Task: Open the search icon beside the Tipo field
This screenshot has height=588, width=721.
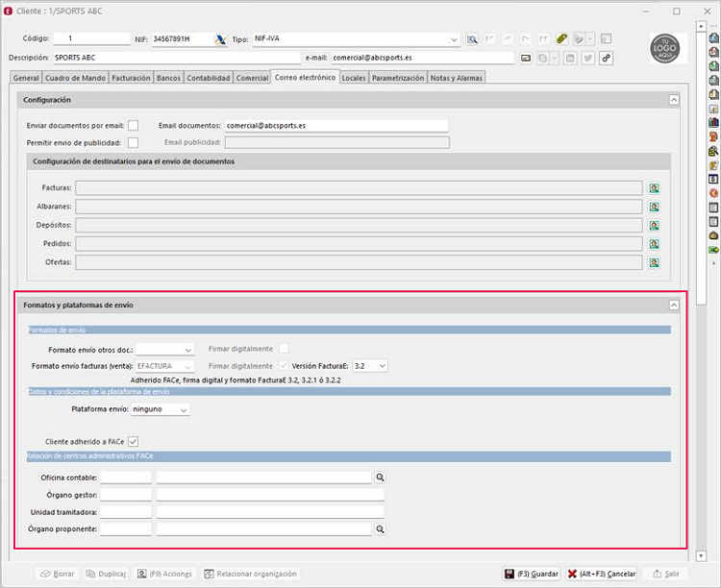Action: click(x=472, y=39)
